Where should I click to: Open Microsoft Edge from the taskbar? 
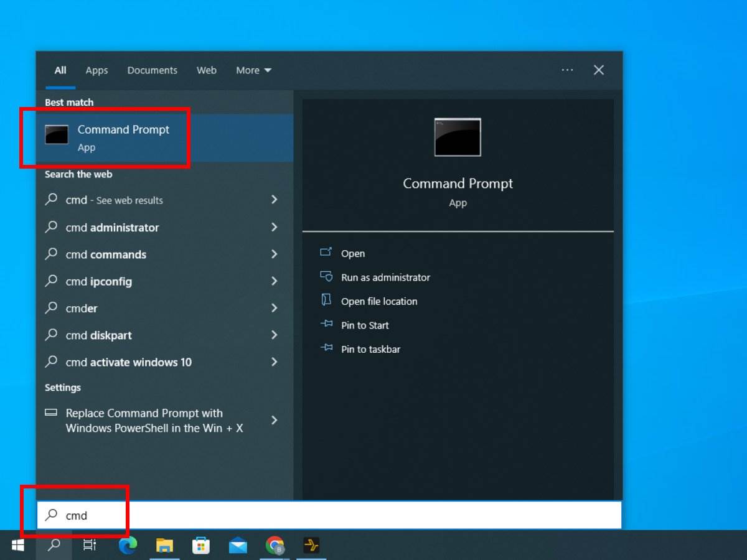(x=128, y=546)
